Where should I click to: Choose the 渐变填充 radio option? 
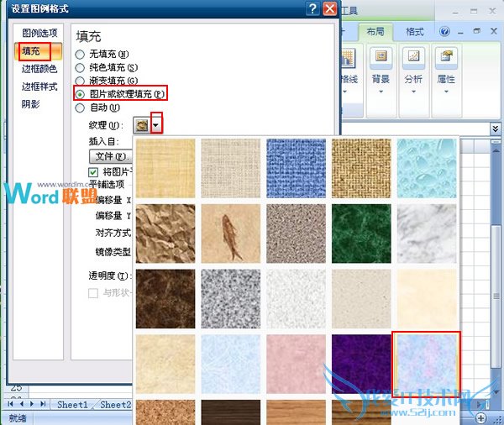80,81
